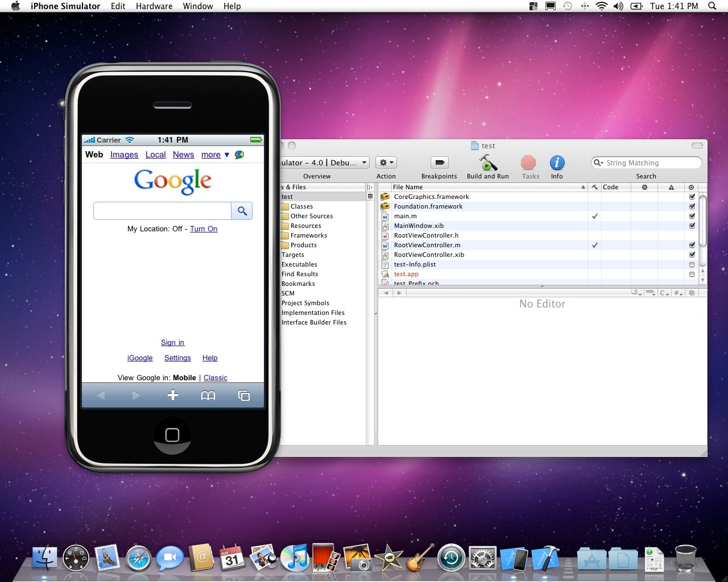Open the blue Info icon in Xcode
This screenshot has height=582, width=728.
(x=557, y=163)
